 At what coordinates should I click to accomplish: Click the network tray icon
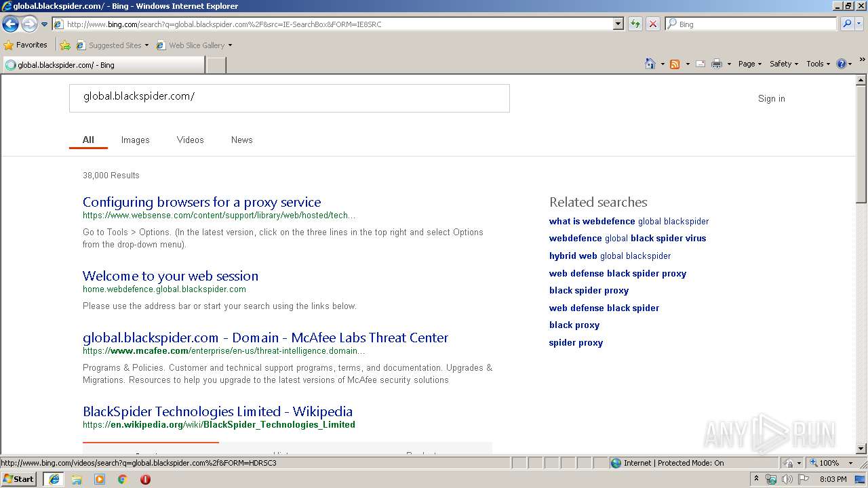coord(771,479)
